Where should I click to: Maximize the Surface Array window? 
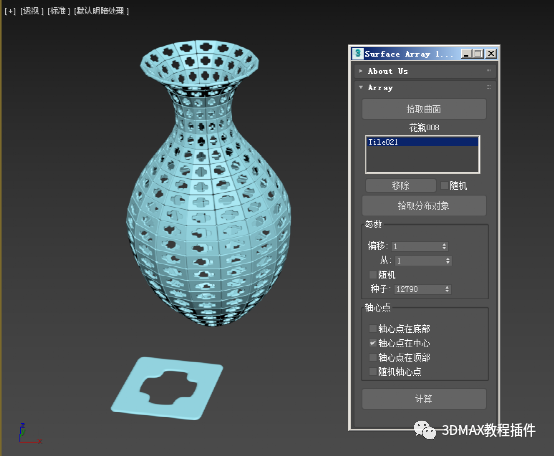(x=478, y=54)
